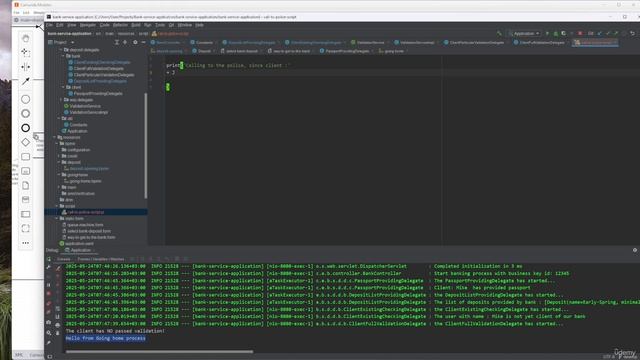Click the undo arrow icon at toolbar right
Screen dimensions: 640x360
point(633,33)
